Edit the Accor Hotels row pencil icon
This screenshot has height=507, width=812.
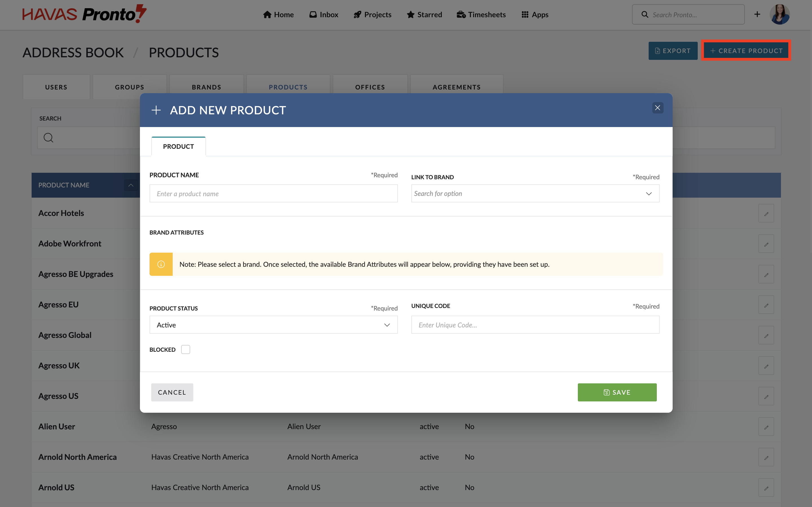click(766, 213)
